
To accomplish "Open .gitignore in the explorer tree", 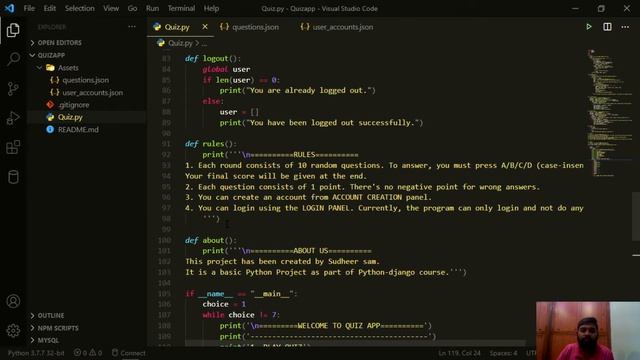I will [x=73, y=105].
